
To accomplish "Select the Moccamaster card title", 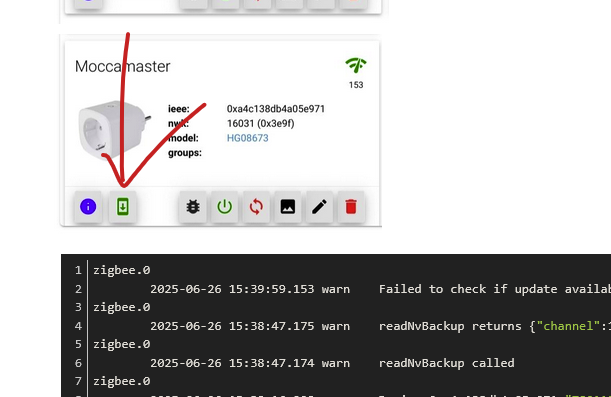I will point(122,66).
